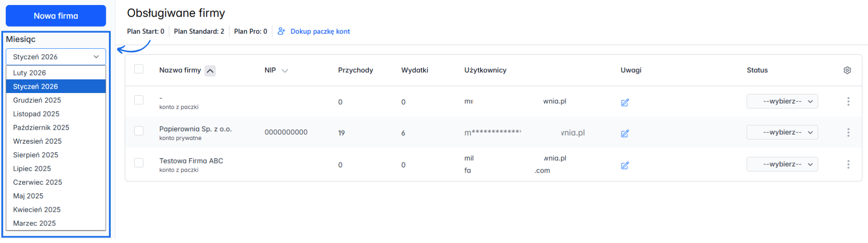
Task: Choose Luty 2026 from month list
Action: tap(29, 73)
